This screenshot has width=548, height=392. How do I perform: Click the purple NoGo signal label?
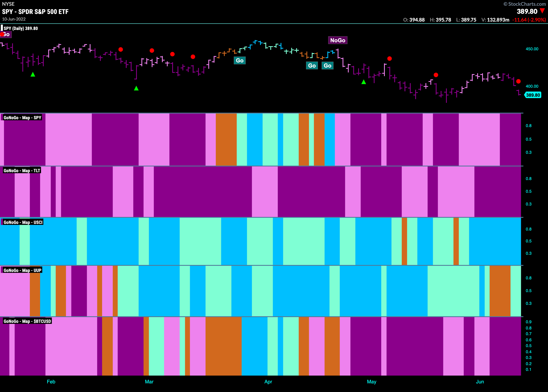click(x=337, y=40)
